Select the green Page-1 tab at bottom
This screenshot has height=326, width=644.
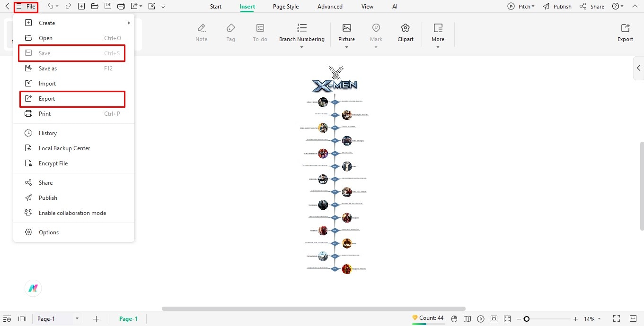128,319
